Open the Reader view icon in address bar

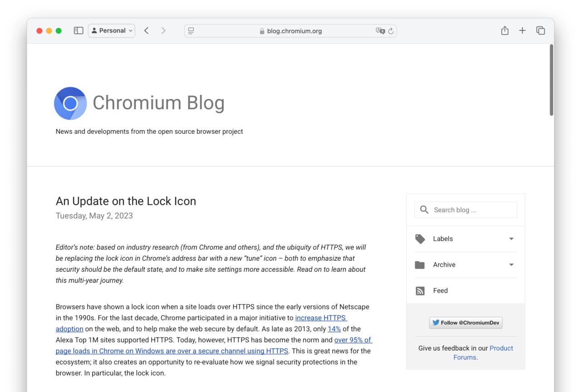[191, 31]
